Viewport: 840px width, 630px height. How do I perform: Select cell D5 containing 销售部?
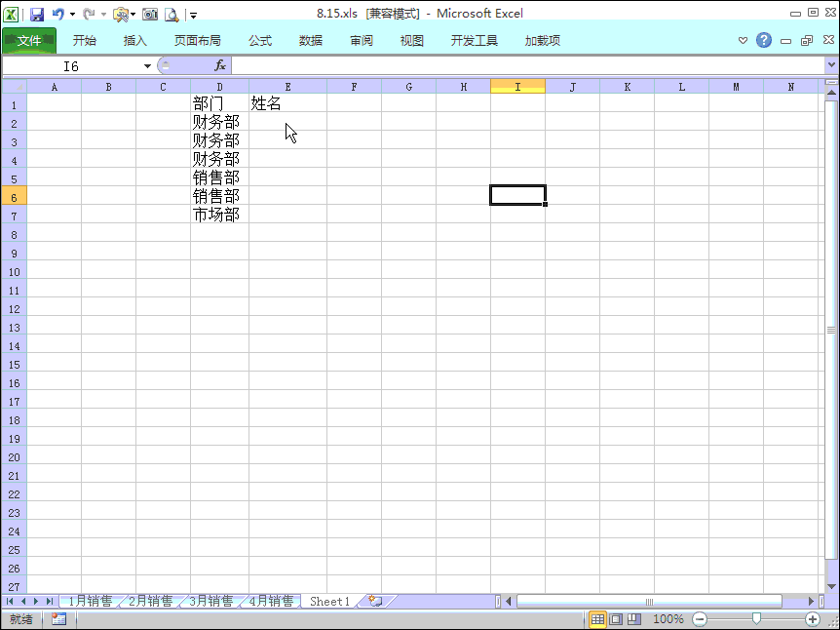(219, 177)
